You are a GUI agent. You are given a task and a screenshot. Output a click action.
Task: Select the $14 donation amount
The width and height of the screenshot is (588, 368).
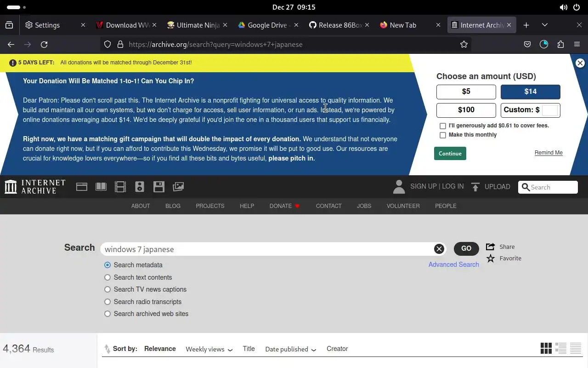531,92
